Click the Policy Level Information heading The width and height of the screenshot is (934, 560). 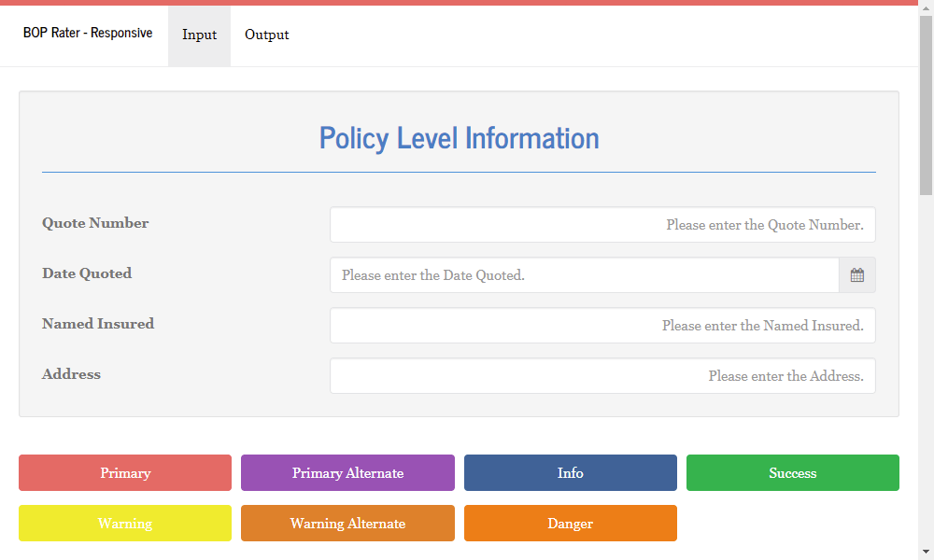(x=460, y=138)
